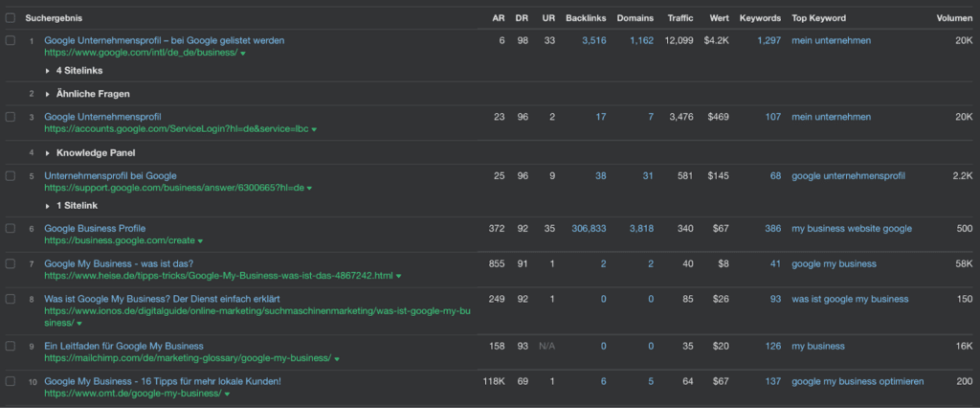The image size is (980, 408).
Task: Sort by Domains column header
Action: pyautogui.click(x=635, y=18)
